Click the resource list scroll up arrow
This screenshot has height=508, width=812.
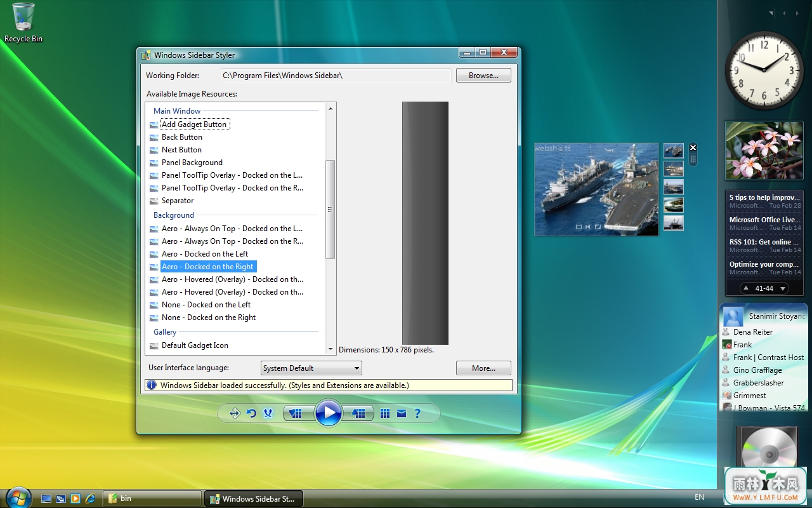pyautogui.click(x=331, y=109)
